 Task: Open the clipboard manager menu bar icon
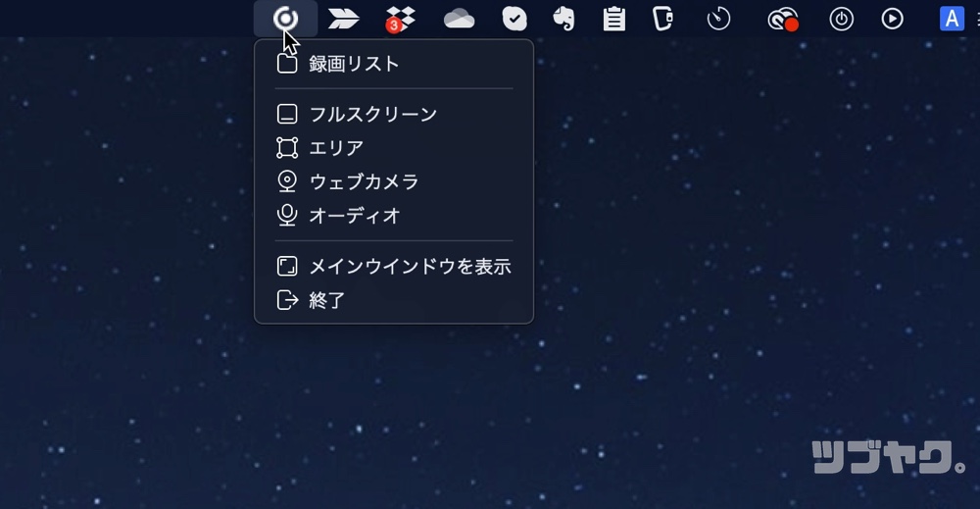[x=613, y=19]
